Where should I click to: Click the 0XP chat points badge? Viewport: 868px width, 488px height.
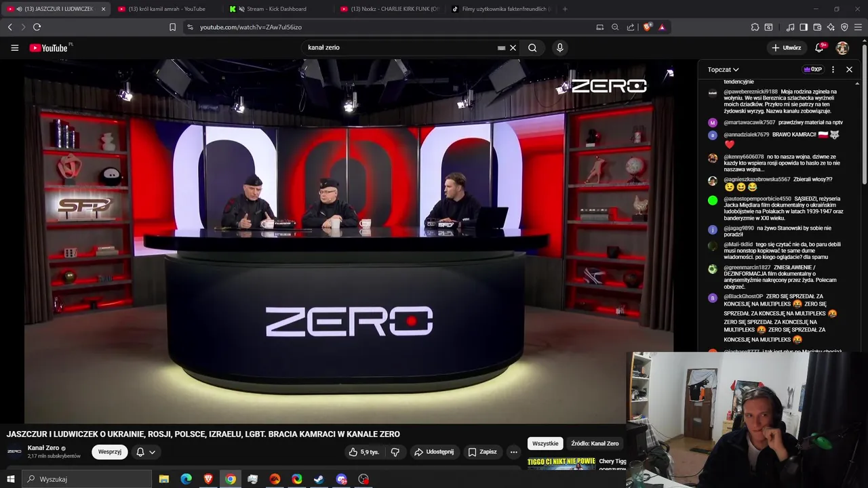812,69
